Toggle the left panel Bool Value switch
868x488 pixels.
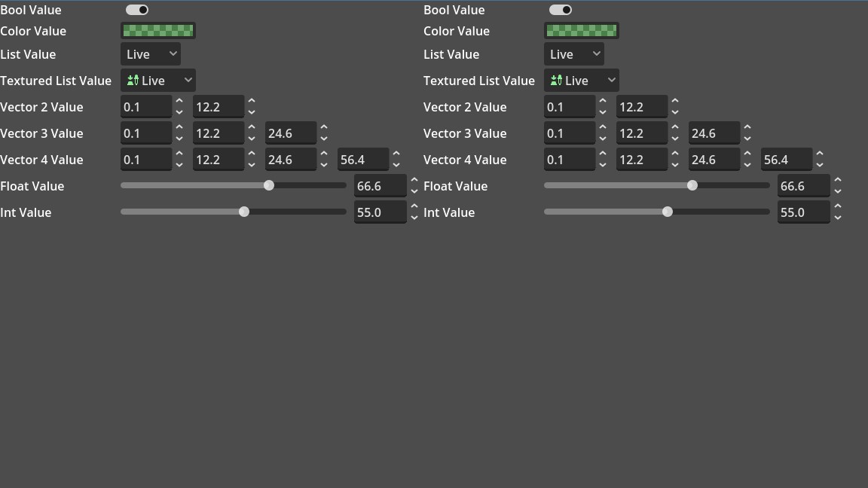click(136, 10)
